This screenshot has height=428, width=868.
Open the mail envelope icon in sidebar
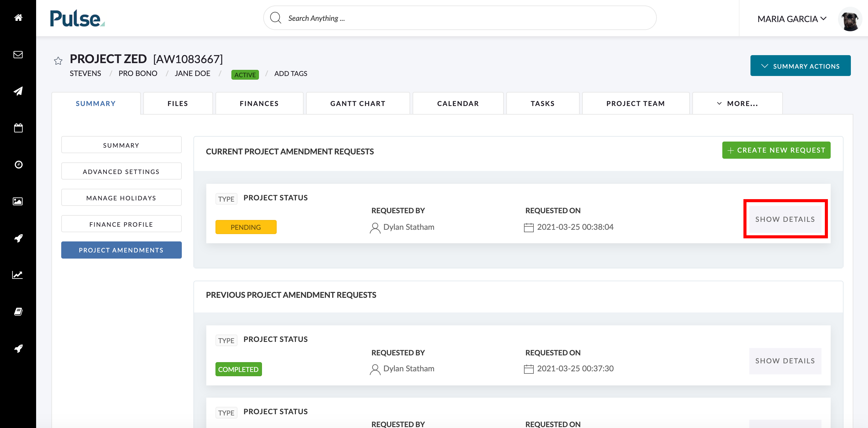point(18,54)
